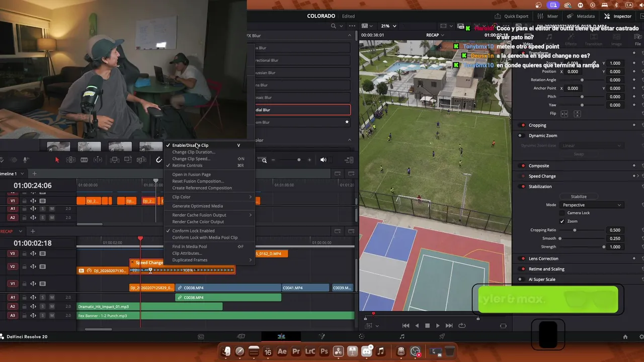
Task: Open Stabilization Mode Perspective dropdown
Action: (x=592, y=205)
